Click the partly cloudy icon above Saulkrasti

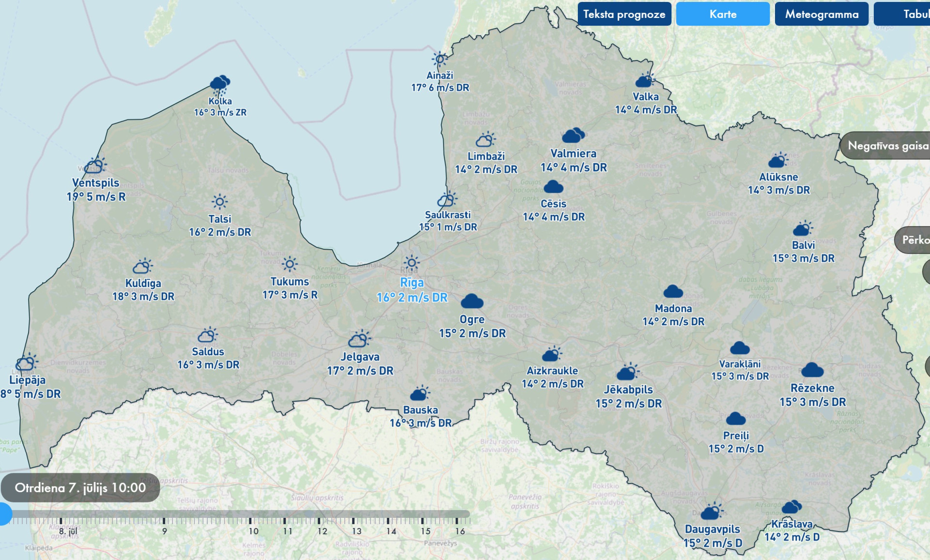(x=447, y=199)
